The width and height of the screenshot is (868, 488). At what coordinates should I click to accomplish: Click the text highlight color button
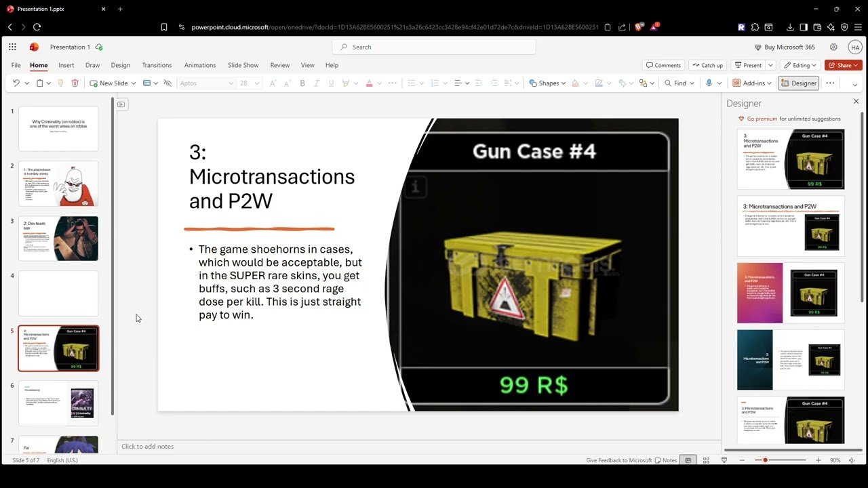click(346, 83)
